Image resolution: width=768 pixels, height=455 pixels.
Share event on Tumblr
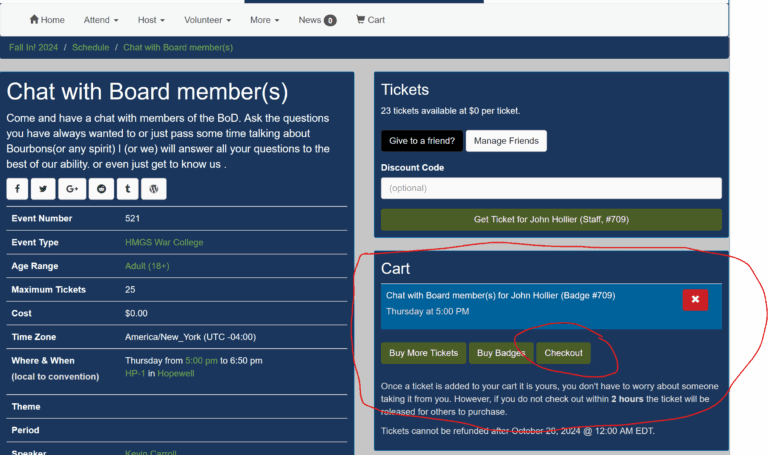[x=127, y=189]
